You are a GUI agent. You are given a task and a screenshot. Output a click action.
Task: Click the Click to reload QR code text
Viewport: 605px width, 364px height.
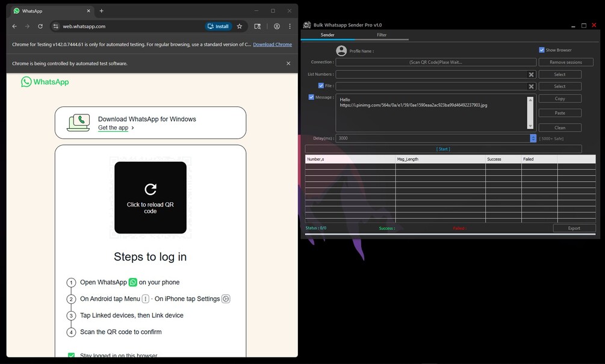point(150,208)
